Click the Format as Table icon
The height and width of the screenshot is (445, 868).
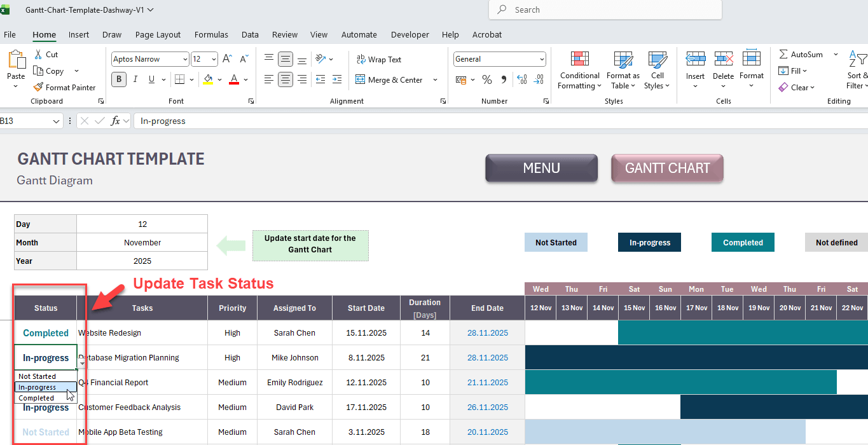(623, 60)
